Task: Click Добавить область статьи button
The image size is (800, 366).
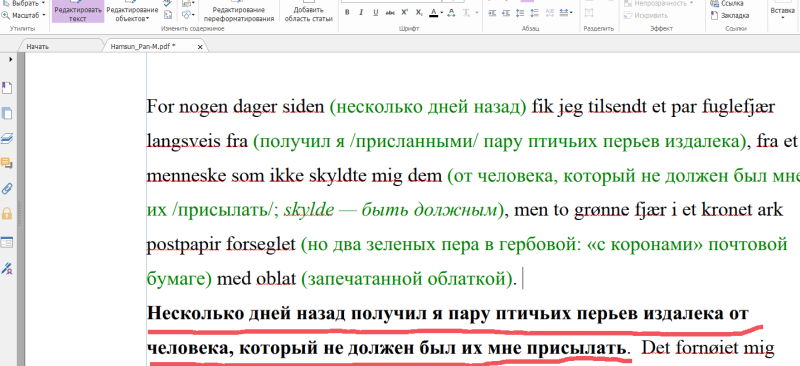Action: point(308,14)
